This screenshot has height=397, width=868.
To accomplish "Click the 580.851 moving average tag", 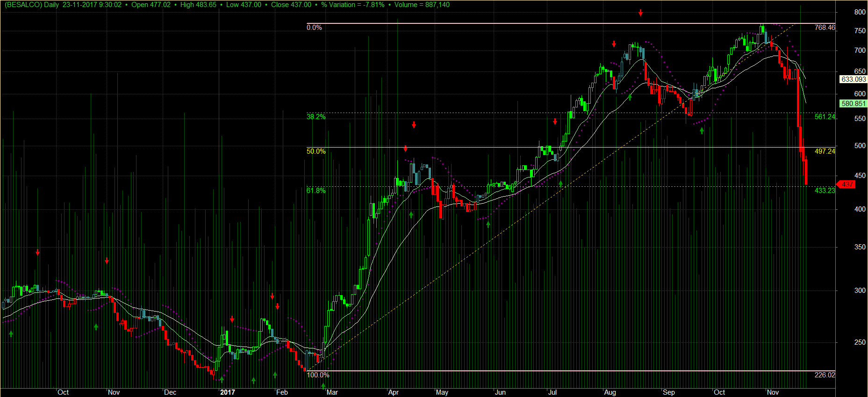I will pyautogui.click(x=854, y=104).
